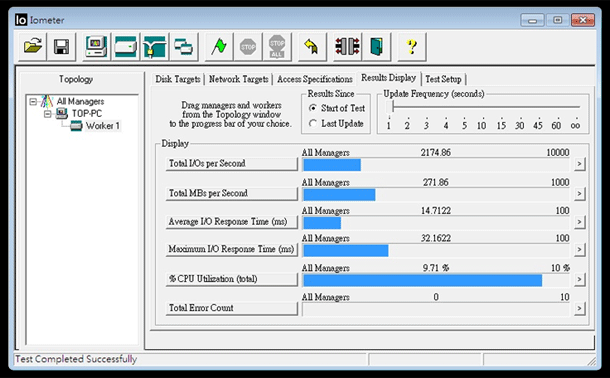The height and width of the screenshot is (378, 610).
Task: Open Maximum I/O Response Time detail arrow
Action: pyautogui.click(x=579, y=249)
